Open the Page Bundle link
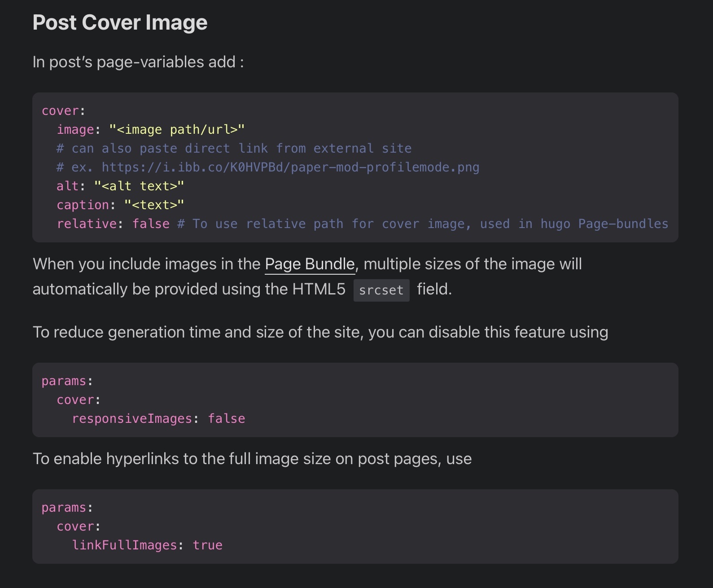This screenshot has height=588, width=713. tap(310, 264)
